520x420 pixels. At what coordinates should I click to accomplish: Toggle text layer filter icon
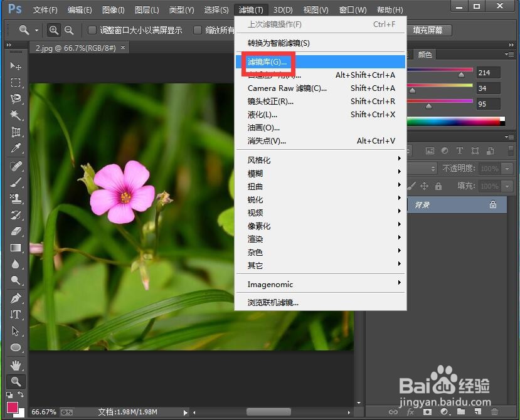pyautogui.click(x=460, y=151)
